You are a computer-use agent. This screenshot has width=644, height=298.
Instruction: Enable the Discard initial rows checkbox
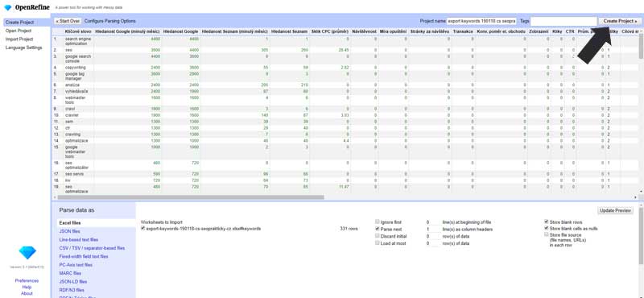tap(377, 236)
